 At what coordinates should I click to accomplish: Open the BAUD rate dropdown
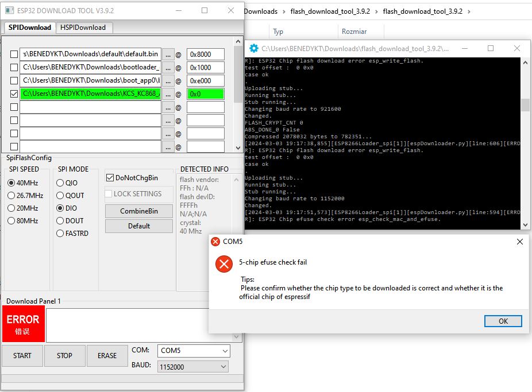[x=193, y=367]
